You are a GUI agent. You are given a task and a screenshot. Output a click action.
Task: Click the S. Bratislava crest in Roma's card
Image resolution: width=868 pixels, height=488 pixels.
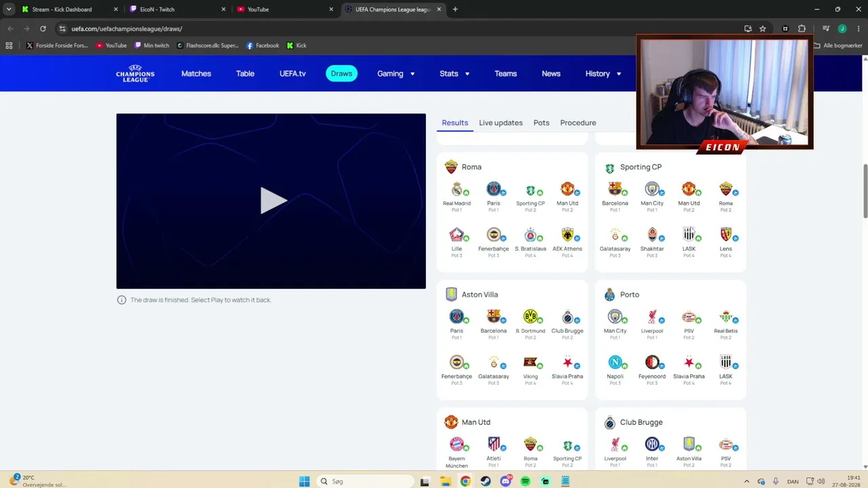tap(530, 235)
